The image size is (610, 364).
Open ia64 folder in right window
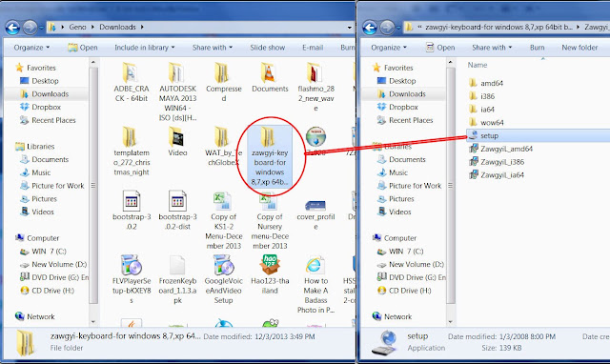(481, 110)
